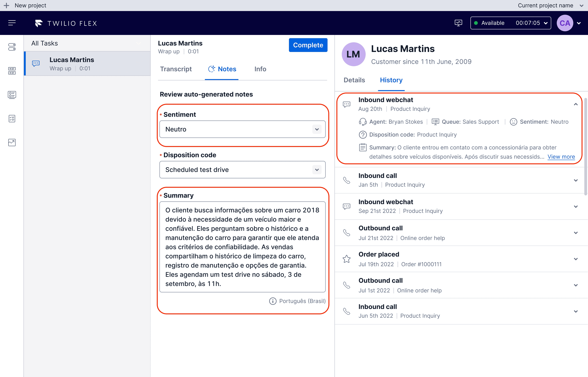
Task: Open the Insights analytics chart icon
Action: pos(11,142)
